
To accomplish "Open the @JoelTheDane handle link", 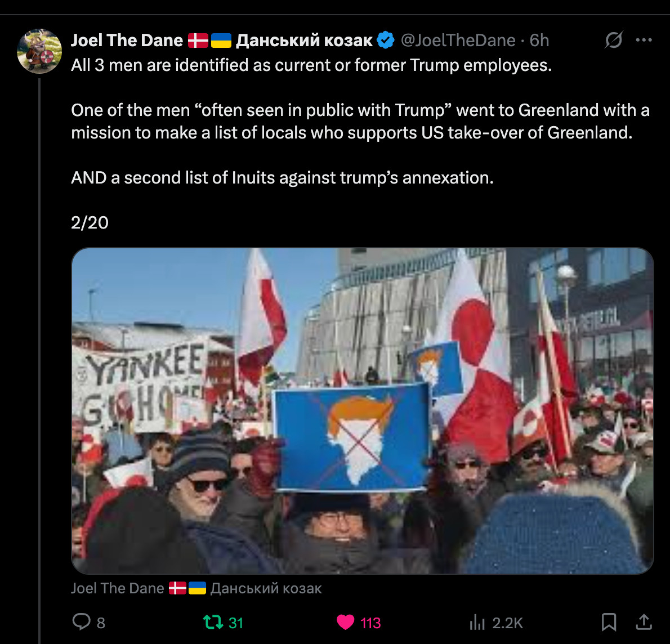I will coord(458,41).
